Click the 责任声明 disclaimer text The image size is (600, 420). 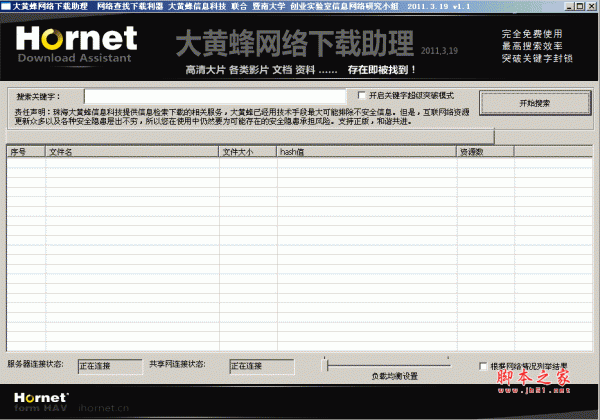tap(242, 117)
